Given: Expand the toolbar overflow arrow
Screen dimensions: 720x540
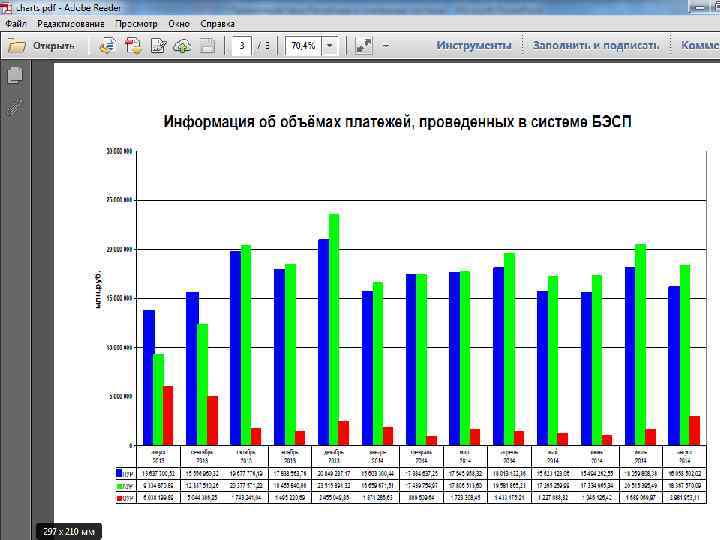Looking at the screenshot, I should coord(386,45).
